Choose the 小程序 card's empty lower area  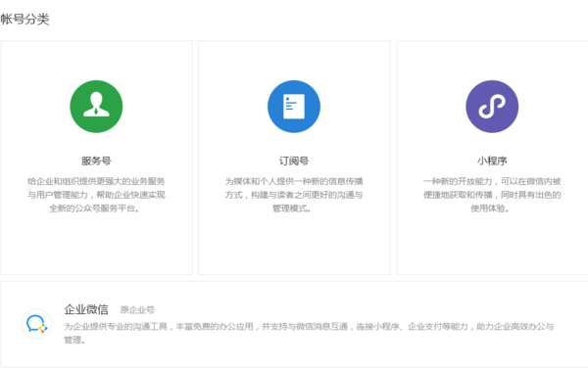point(492,244)
